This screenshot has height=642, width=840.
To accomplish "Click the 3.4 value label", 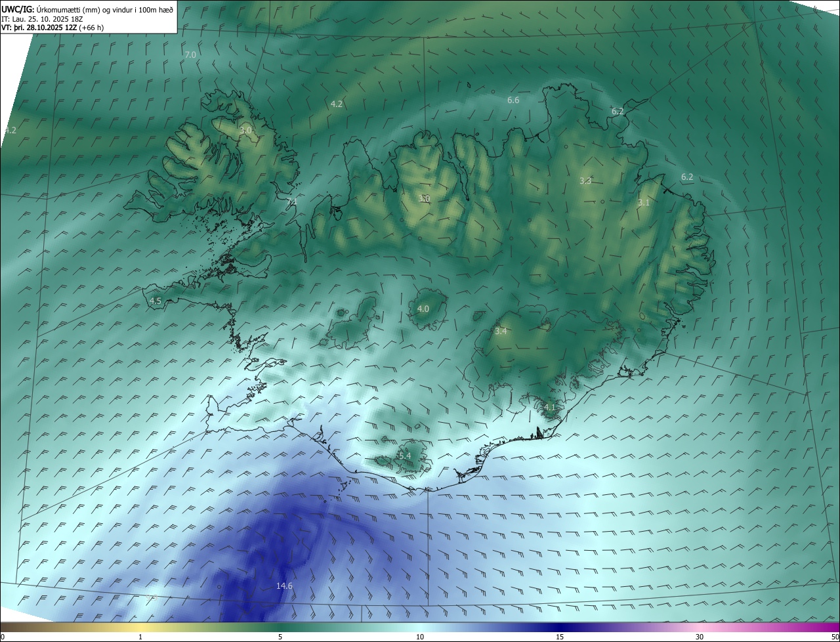I will [501, 331].
